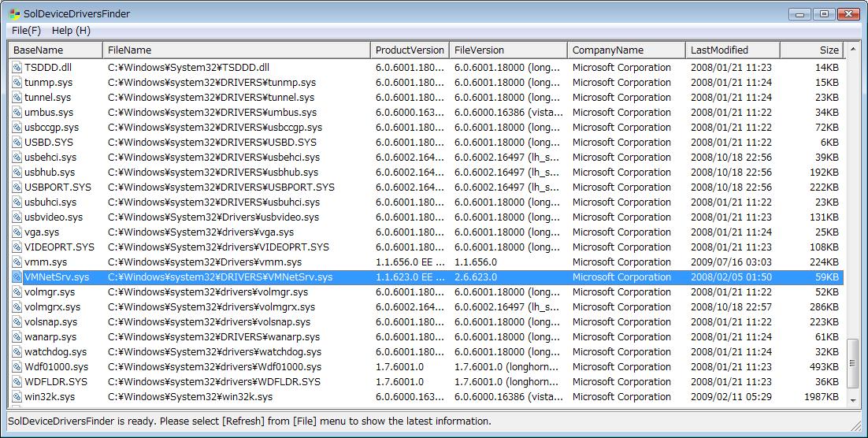Sort by ProductVersion column header

click(410, 50)
